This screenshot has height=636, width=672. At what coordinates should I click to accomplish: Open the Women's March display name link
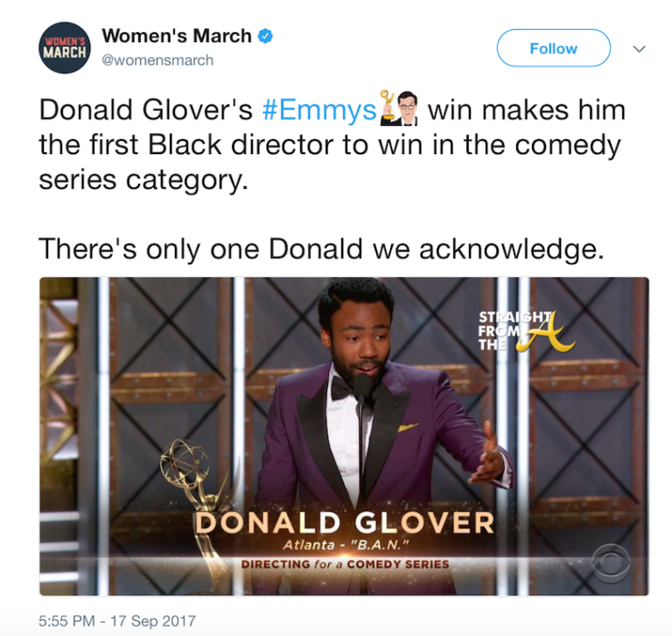click(x=177, y=36)
